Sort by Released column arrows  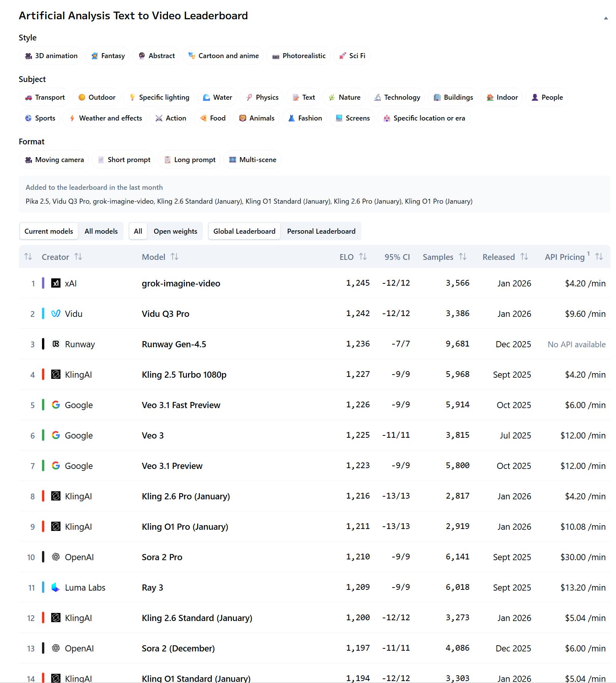pos(524,256)
